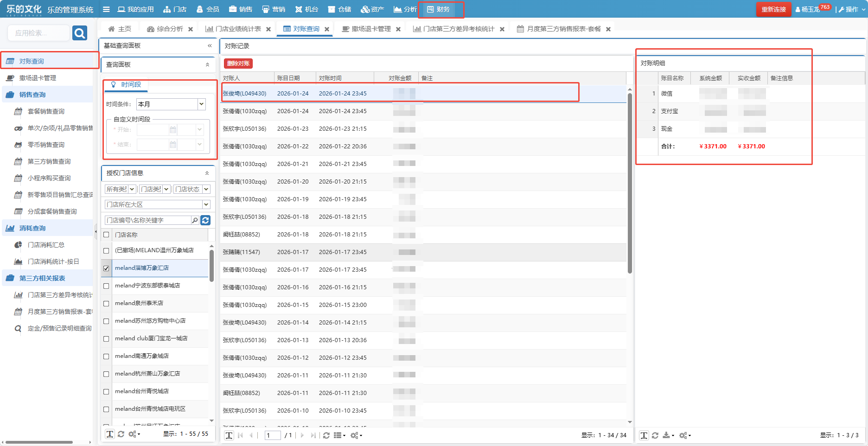The width and height of the screenshot is (868, 446).
Task: Click the 重新连接 button
Action: click(773, 9)
